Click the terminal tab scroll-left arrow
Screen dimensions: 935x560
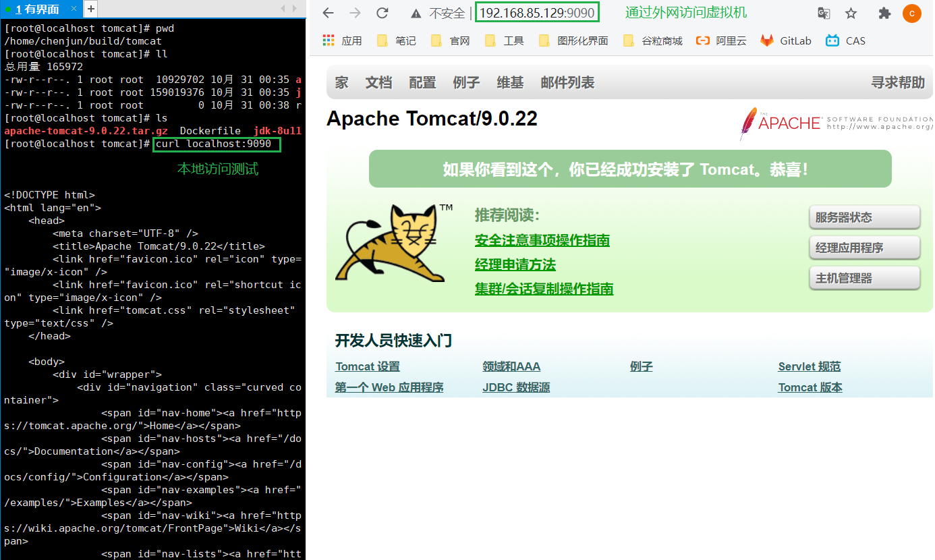(283, 9)
